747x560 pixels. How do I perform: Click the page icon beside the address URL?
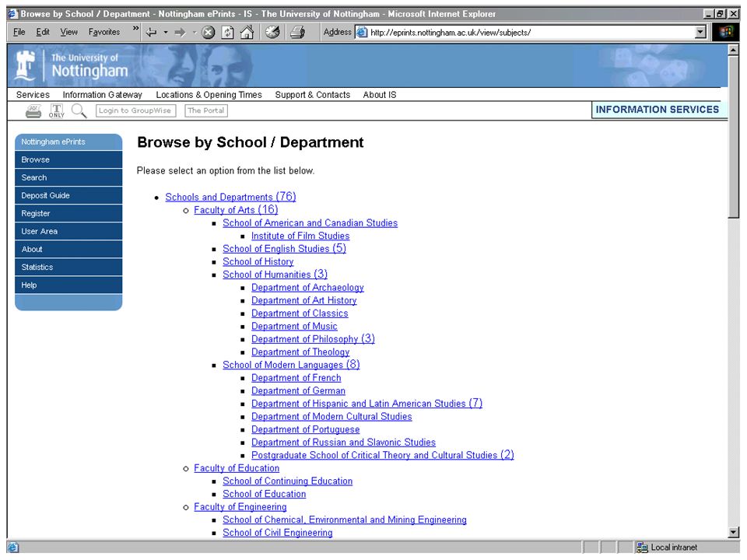point(362,33)
